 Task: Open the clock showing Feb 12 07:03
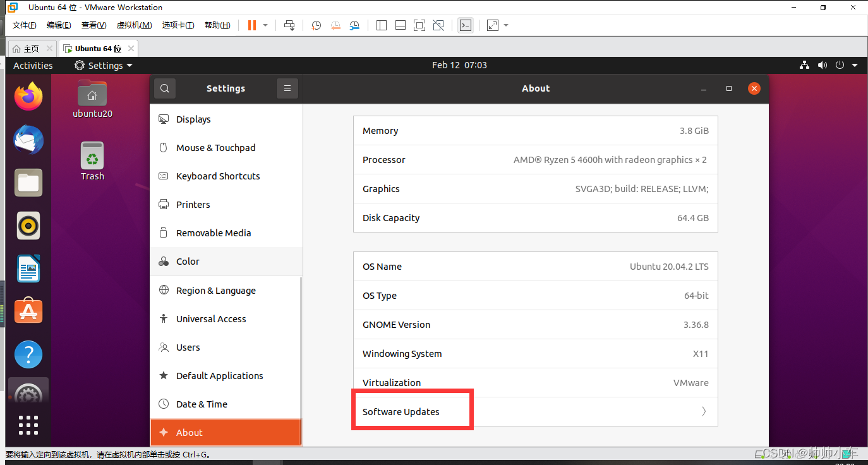coord(459,65)
